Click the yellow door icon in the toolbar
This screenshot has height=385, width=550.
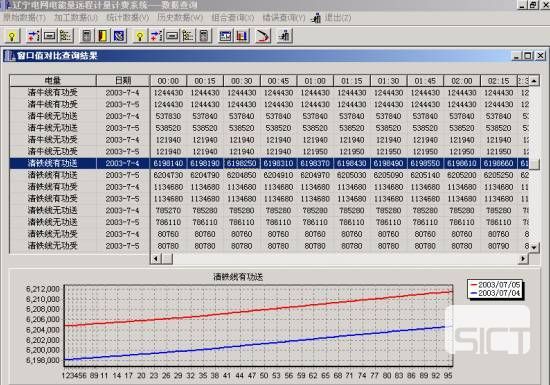102,36
